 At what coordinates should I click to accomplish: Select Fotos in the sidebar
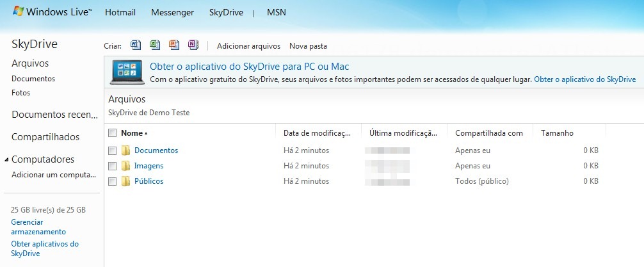pyautogui.click(x=21, y=93)
